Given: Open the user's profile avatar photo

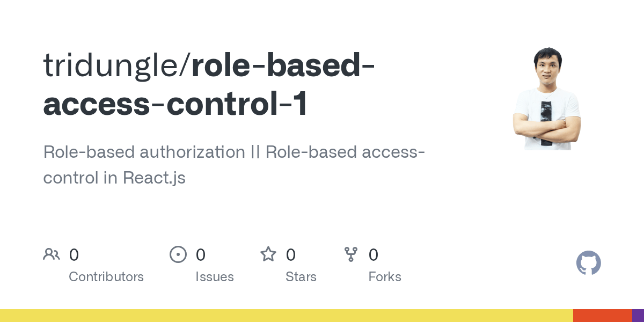Looking at the screenshot, I should (x=547, y=99).
